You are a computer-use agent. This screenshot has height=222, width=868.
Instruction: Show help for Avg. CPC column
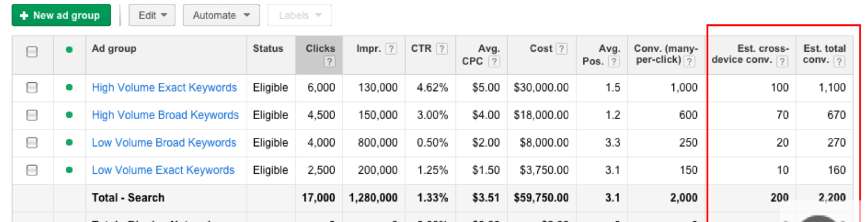coord(494,62)
